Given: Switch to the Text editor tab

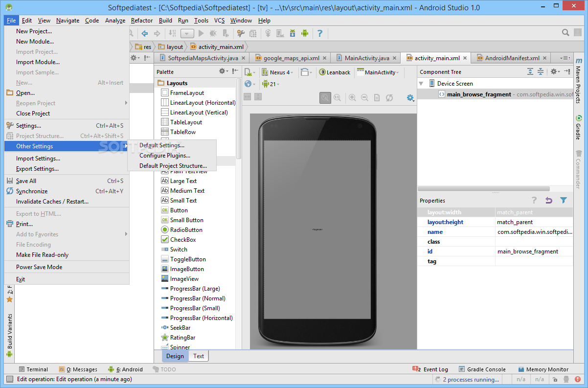Looking at the screenshot, I should click(x=199, y=356).
